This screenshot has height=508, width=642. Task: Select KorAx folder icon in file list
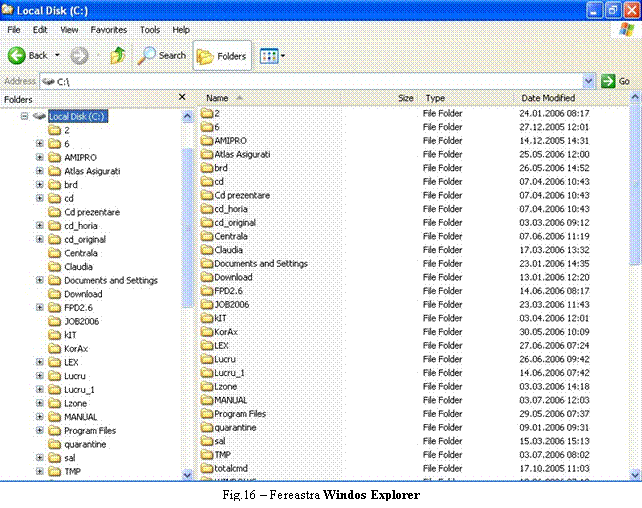[207, 332]
